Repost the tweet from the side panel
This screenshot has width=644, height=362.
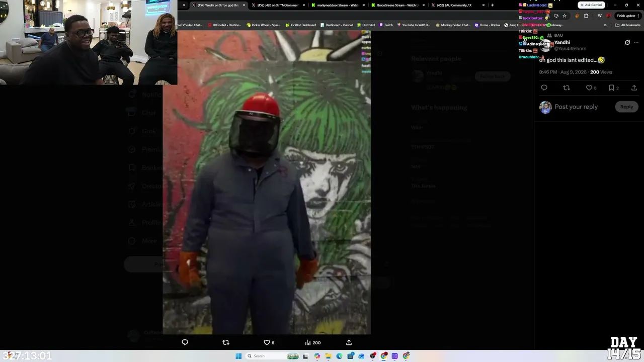coord(567,87)
